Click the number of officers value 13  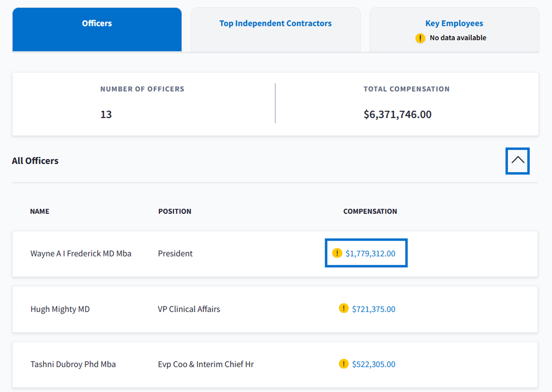[106, 114]
